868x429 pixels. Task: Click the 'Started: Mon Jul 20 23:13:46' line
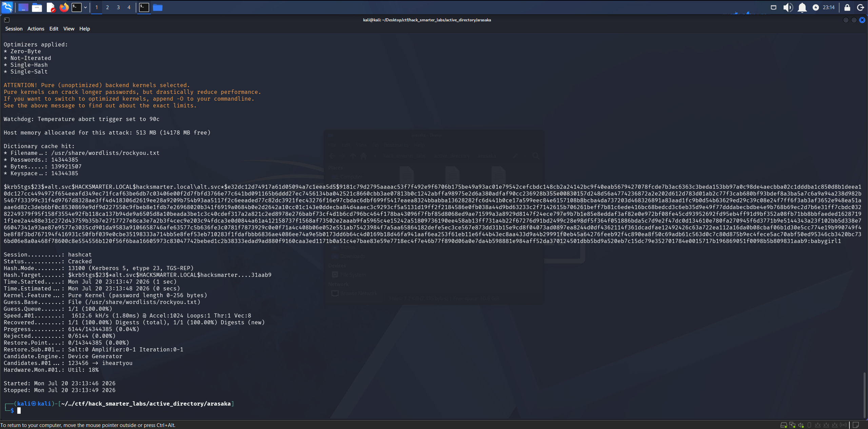(x=60, y=383)
